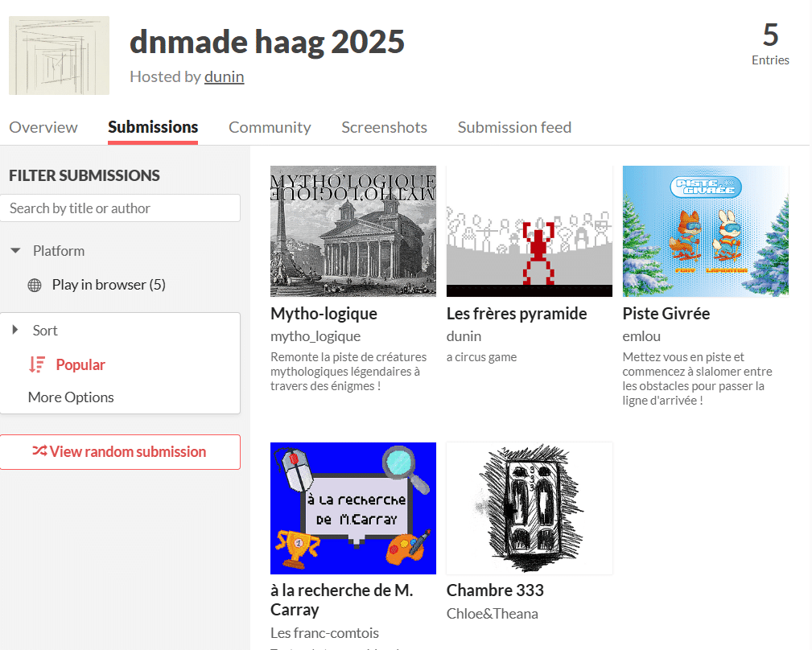Expand the Sort section
Viewport: 812px width, 650px height.
point(15,330)
